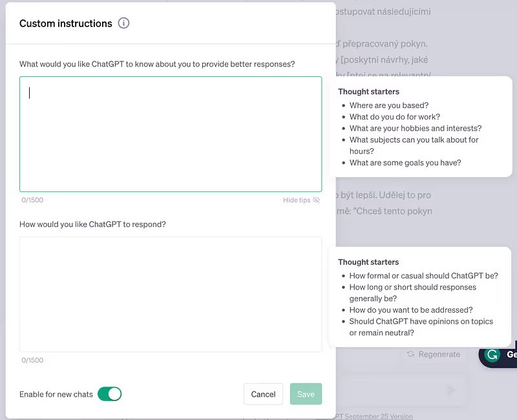Click the 'What would you like ChatGPT to know' question
Image resolution: width=517 pixels, height=420 pixels.
click(157, 64)
